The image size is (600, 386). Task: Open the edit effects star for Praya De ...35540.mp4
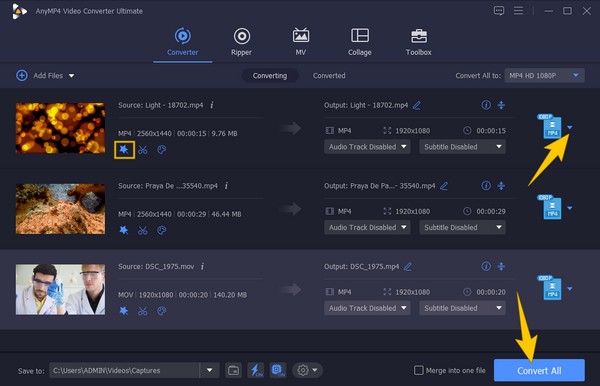pyautogui.click(x=124, y=230)
